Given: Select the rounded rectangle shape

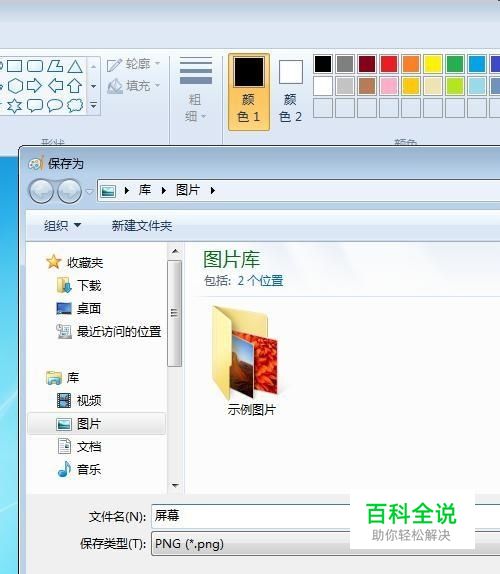Looking at the screenshot, I should click(35, 66).
